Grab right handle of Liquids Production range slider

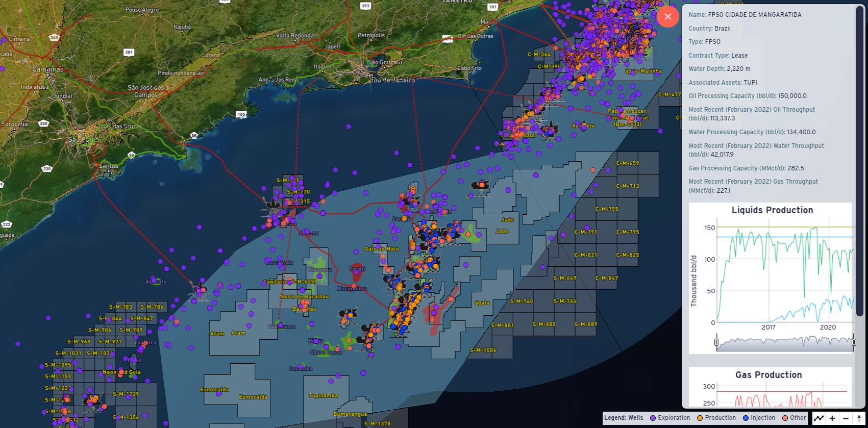[854, 342]
